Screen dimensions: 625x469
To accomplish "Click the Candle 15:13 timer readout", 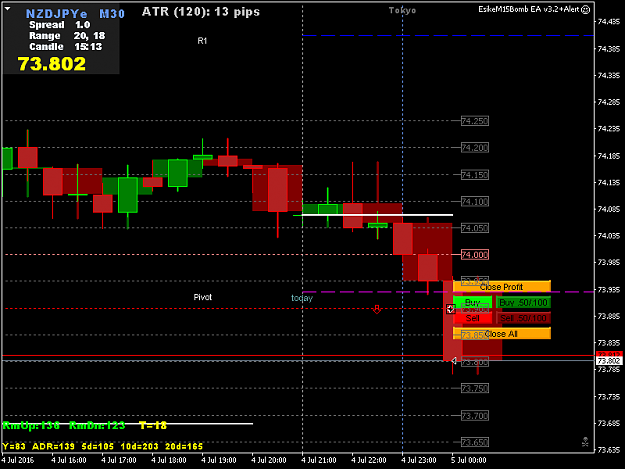I will tap(65, 47).
